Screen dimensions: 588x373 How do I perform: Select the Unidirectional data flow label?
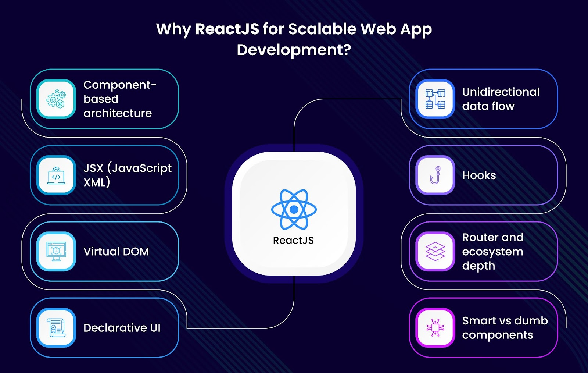coord(501,99)
